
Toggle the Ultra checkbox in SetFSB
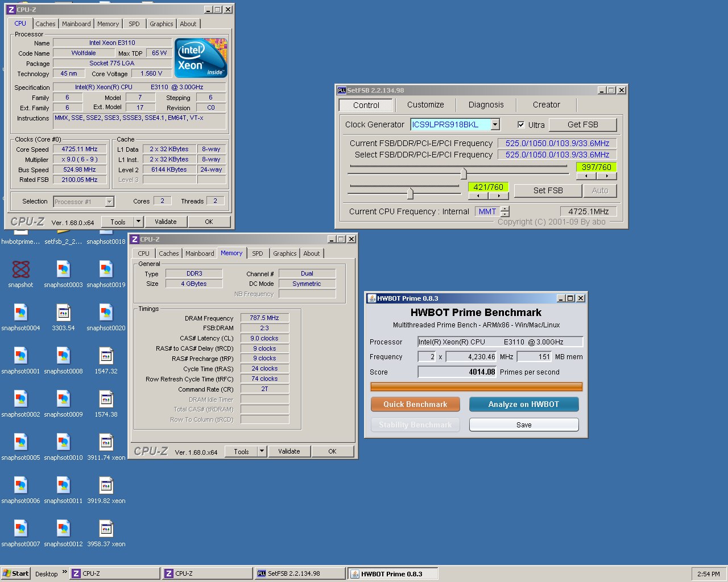tap(521, 124)
